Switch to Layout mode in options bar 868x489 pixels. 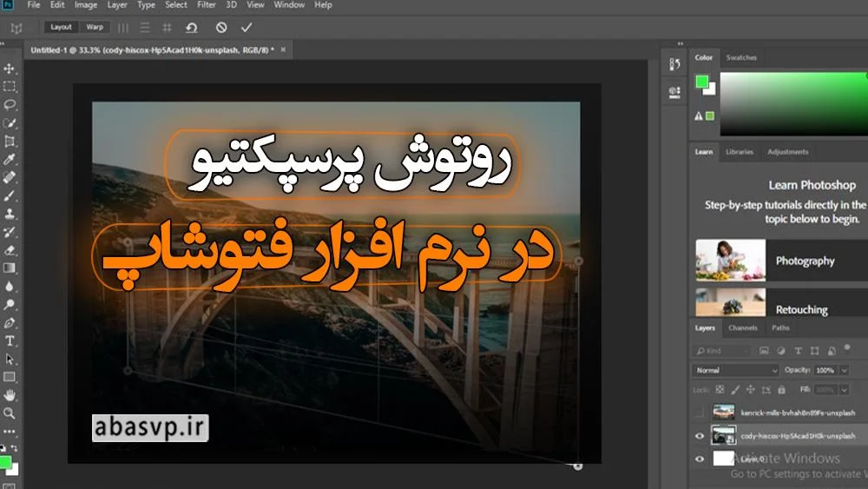pos(61,27)
